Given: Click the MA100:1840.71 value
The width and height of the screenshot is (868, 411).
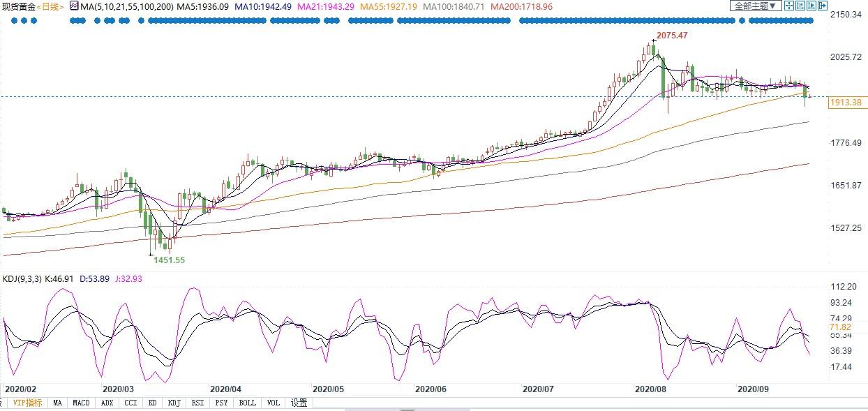Looking at the screenshot, I should point(454,6).
